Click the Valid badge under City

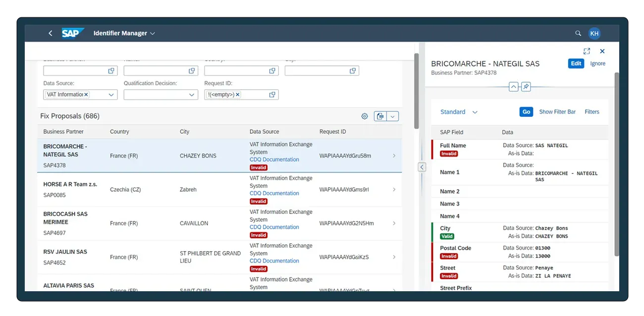(447, 236)
